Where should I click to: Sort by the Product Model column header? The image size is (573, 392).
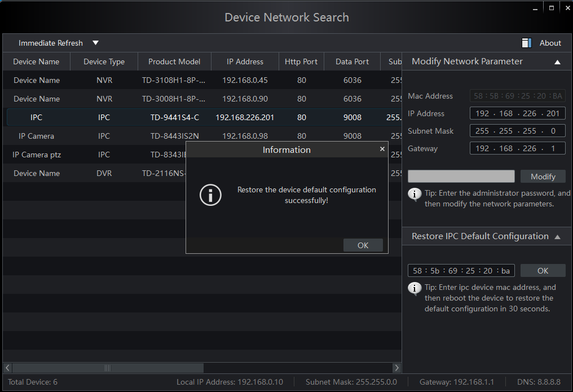pos(174,61)
